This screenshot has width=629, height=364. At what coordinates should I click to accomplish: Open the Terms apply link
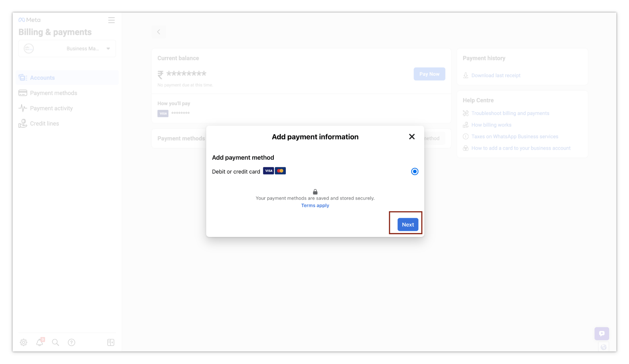tap(315, 205)
